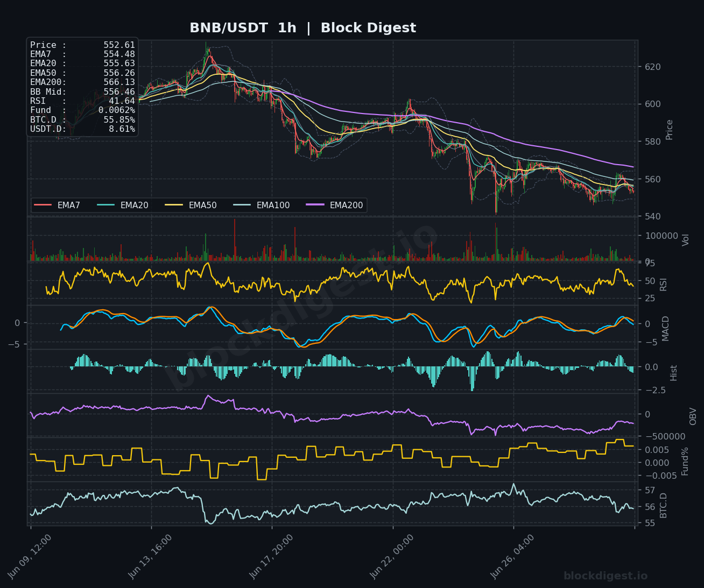Click the EMA50 value 556.26

pos(119,73)
